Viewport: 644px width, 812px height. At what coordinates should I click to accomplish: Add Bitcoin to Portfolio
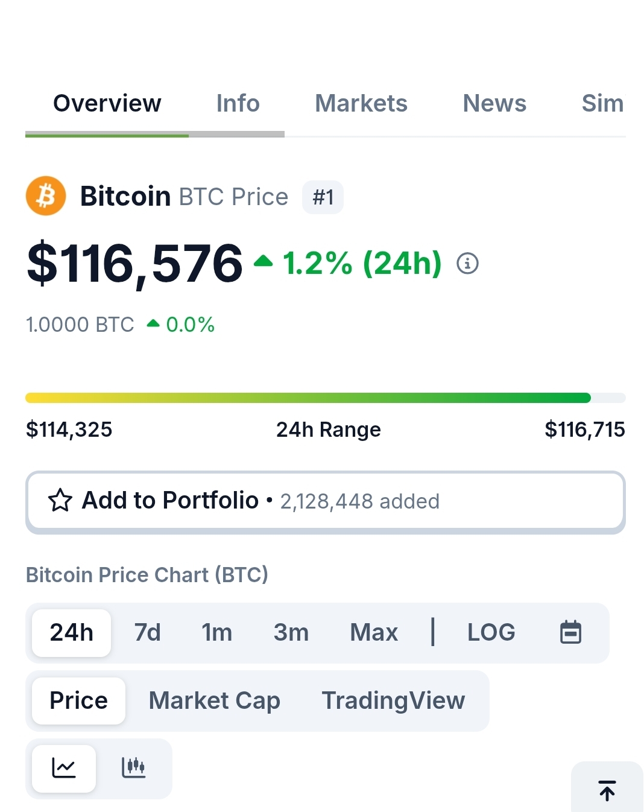pos(326,502)
